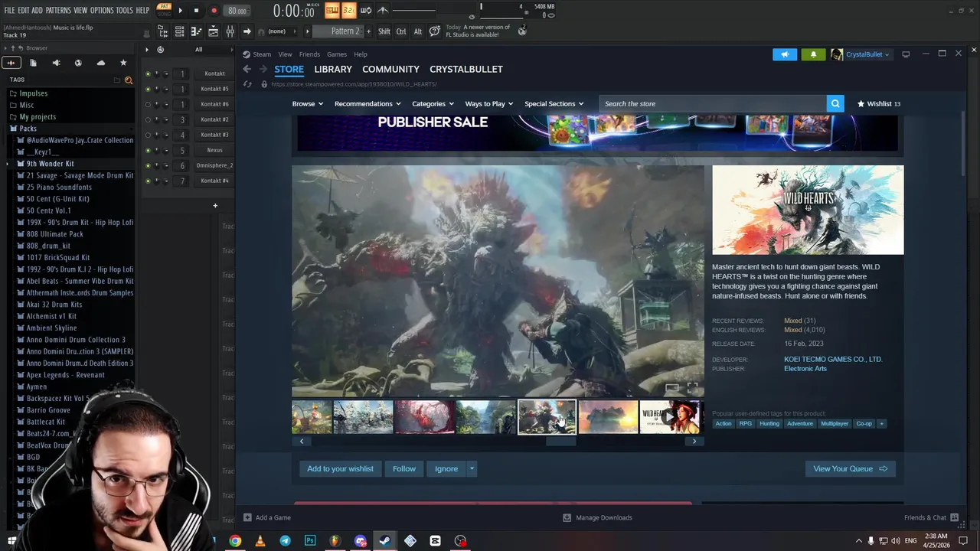Mute the Kontakt channel LED
Screen dimensions: 980x551
click(148, 73)
